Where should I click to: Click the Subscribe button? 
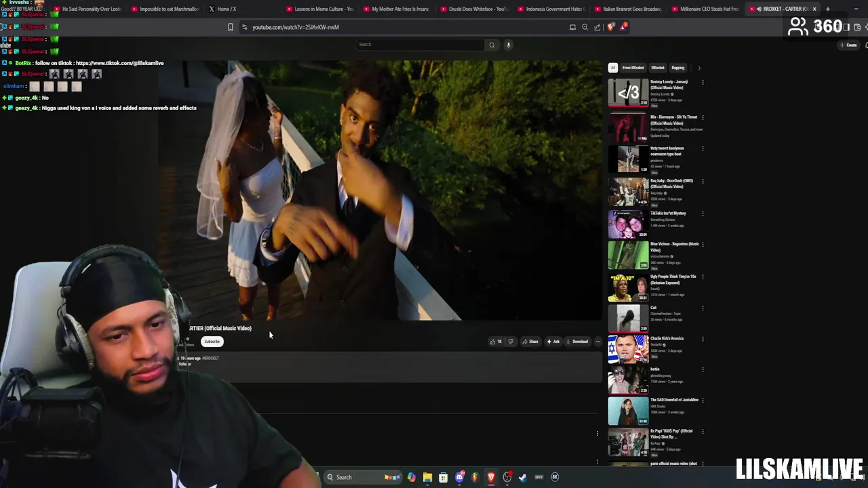pyautogui.click(x=212, y=342)
